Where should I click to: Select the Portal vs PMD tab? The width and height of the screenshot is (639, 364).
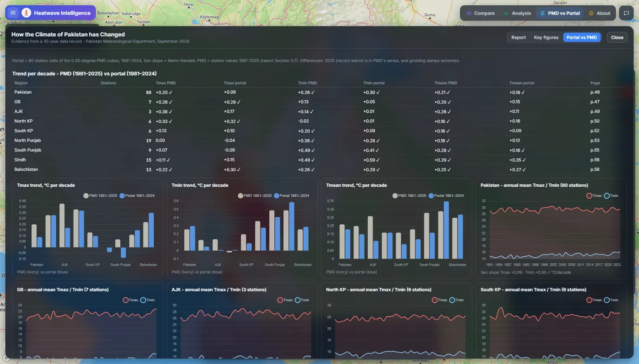coord(582,37)
